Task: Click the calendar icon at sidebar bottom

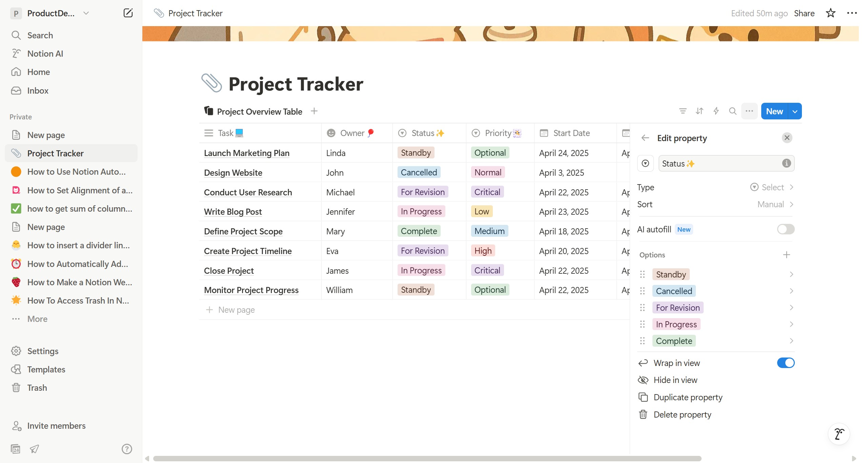Action: (16, 449)
